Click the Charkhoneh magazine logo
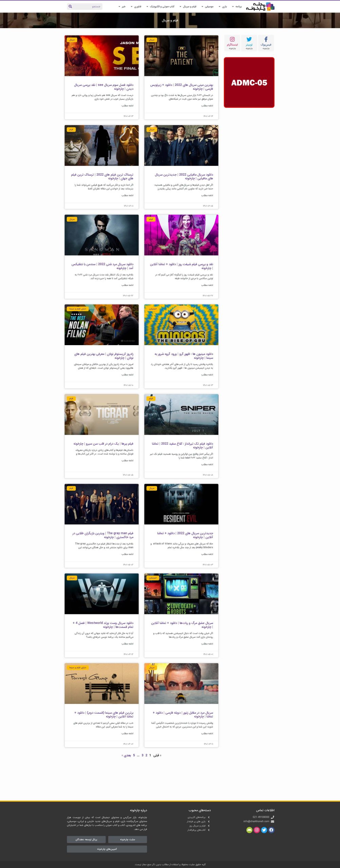 click(x=260, y=6)
